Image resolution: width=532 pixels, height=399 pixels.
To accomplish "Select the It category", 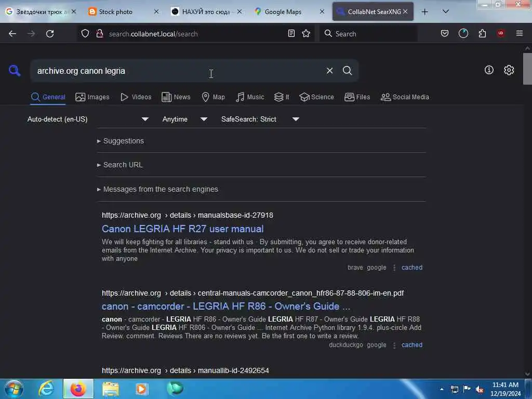I will 282,97.
